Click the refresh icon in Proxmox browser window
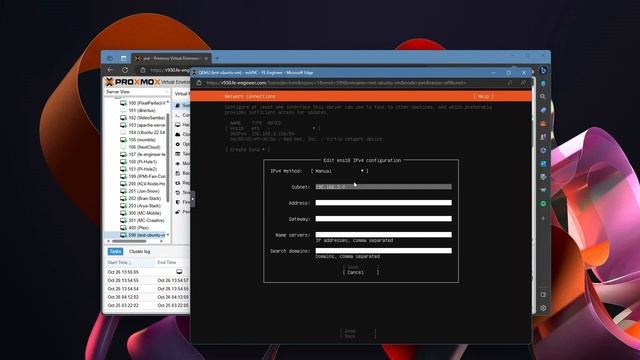Screen dimensions: 640x360 [x=125, y=70]
